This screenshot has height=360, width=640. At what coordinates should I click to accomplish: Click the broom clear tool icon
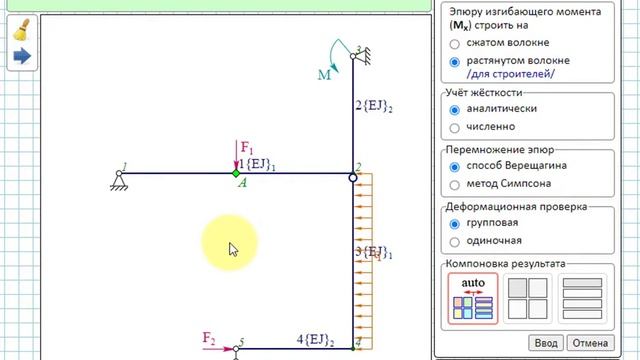pyautogui.click(x=22, y=30)
